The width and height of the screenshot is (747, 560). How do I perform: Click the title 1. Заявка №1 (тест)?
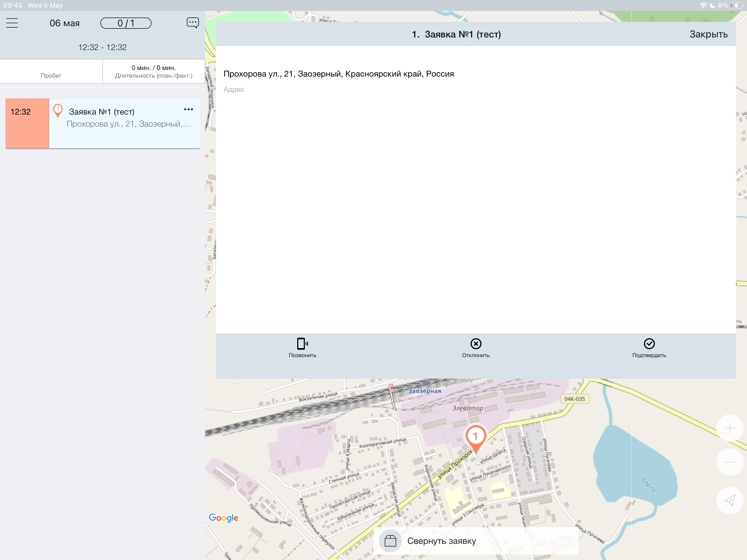(456, 34)
